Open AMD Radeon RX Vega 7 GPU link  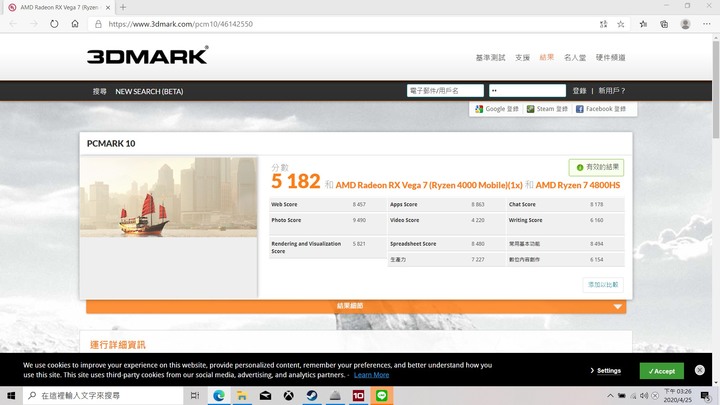(x=429, y=185)
